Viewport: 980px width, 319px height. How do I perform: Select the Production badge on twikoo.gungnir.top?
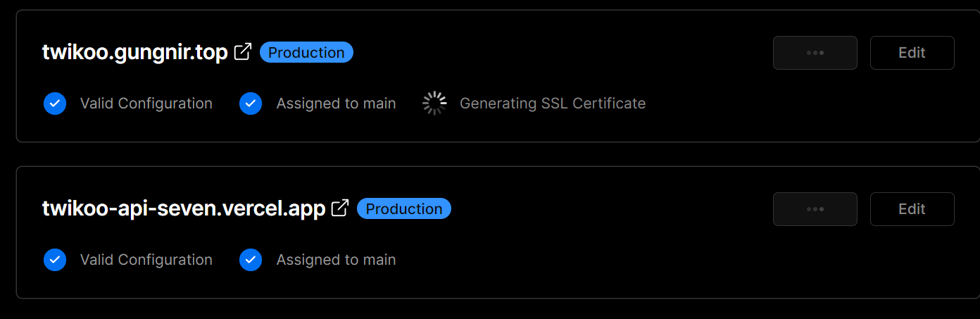tap(306, 53)
